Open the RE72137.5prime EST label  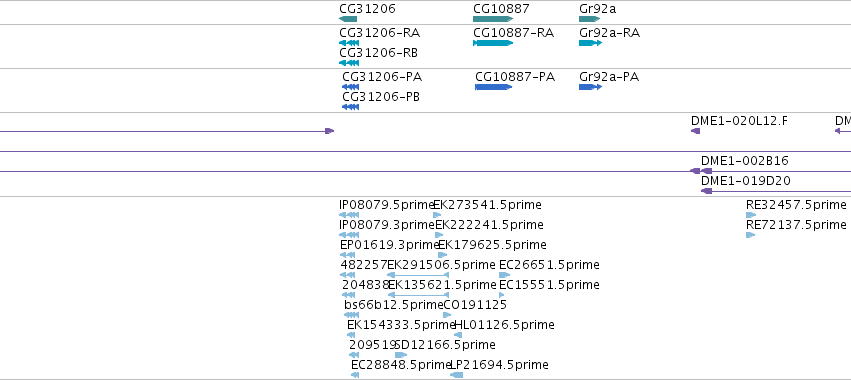coord(796,224)
